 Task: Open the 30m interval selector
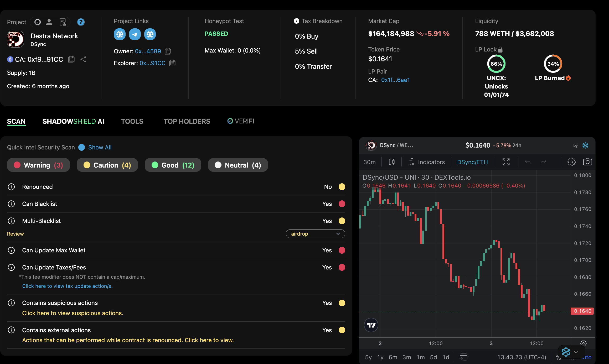pos(369,162)
